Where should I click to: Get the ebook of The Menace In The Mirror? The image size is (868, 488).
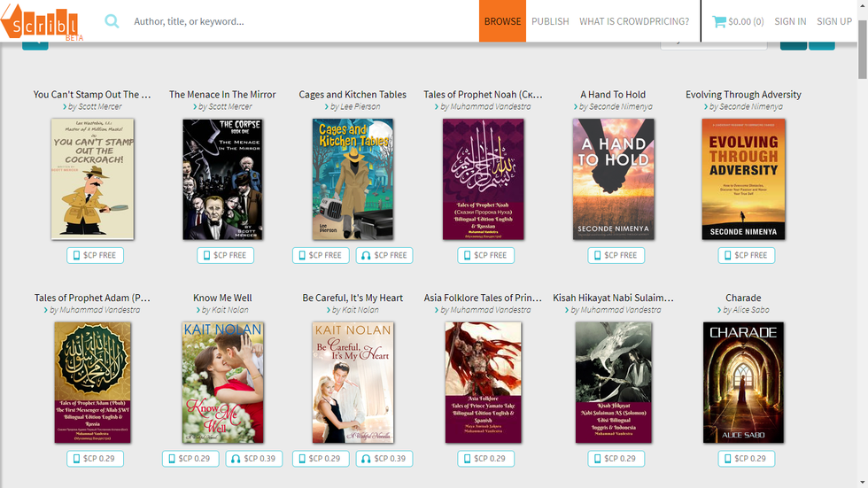[x=225, y=255]
